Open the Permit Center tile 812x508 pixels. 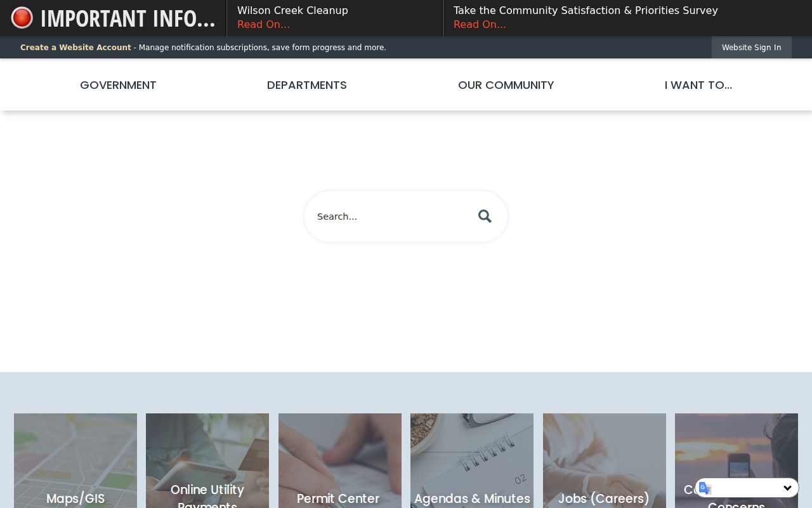[340, 461]
